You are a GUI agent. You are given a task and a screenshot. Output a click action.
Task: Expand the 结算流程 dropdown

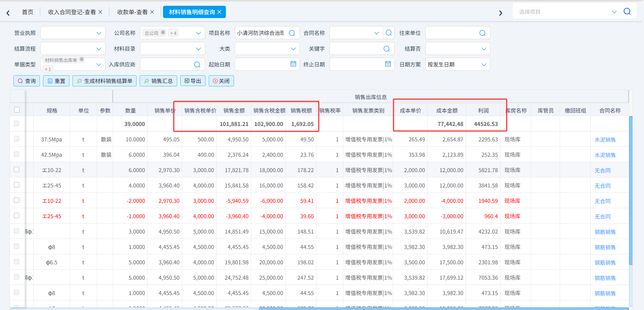click(99, 49)
